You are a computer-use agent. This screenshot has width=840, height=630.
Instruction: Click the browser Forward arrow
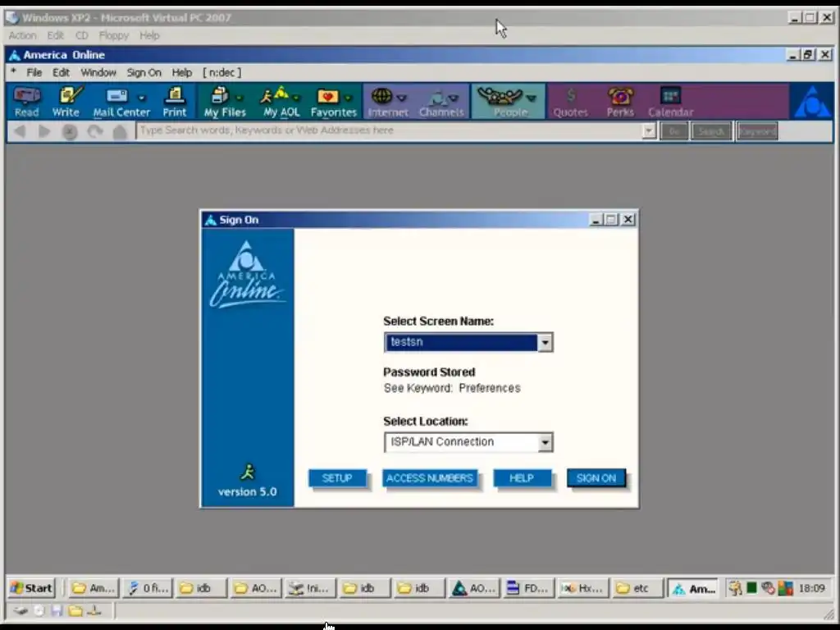coord(44,131)
